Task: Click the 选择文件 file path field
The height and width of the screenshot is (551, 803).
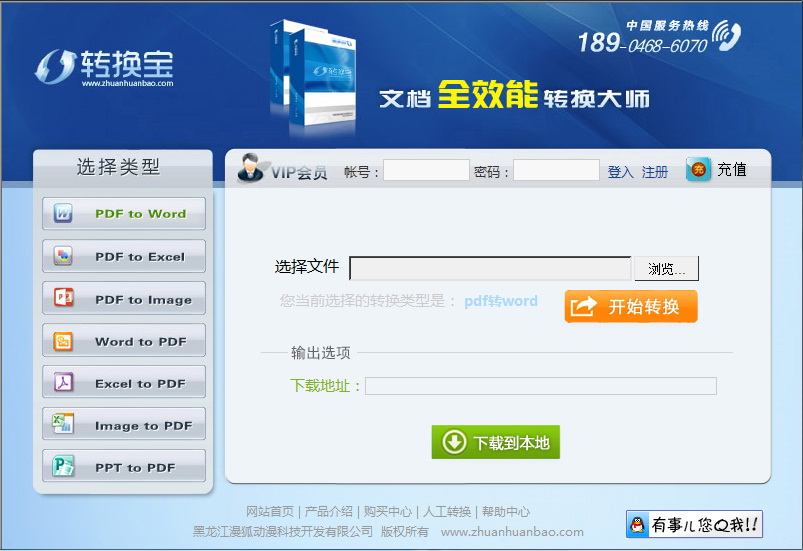Action: click(491, 268)
